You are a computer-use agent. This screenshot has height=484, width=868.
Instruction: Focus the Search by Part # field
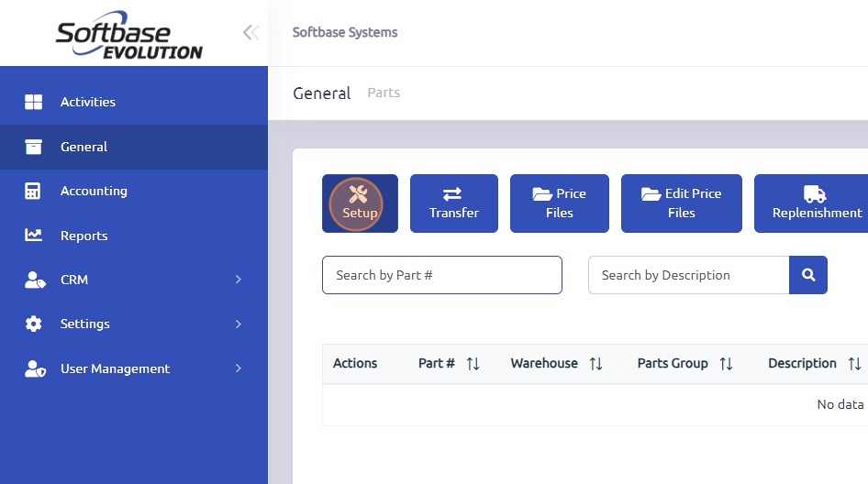pos(442,275)
